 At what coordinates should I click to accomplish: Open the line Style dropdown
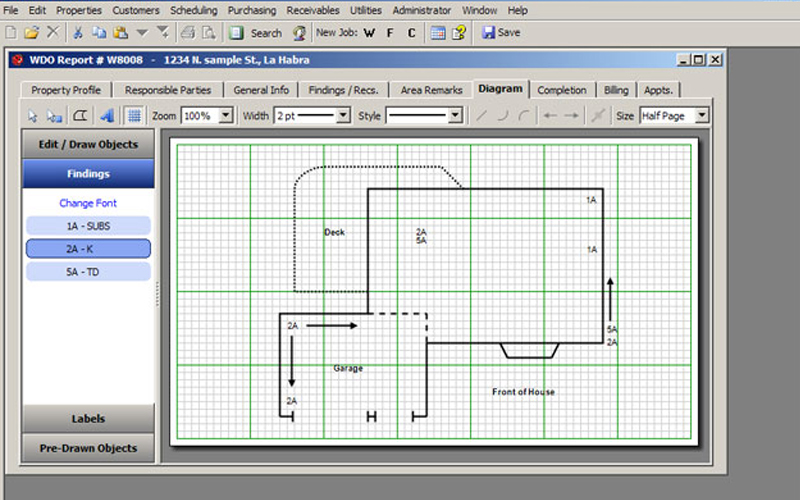click(x=456, y=116)
